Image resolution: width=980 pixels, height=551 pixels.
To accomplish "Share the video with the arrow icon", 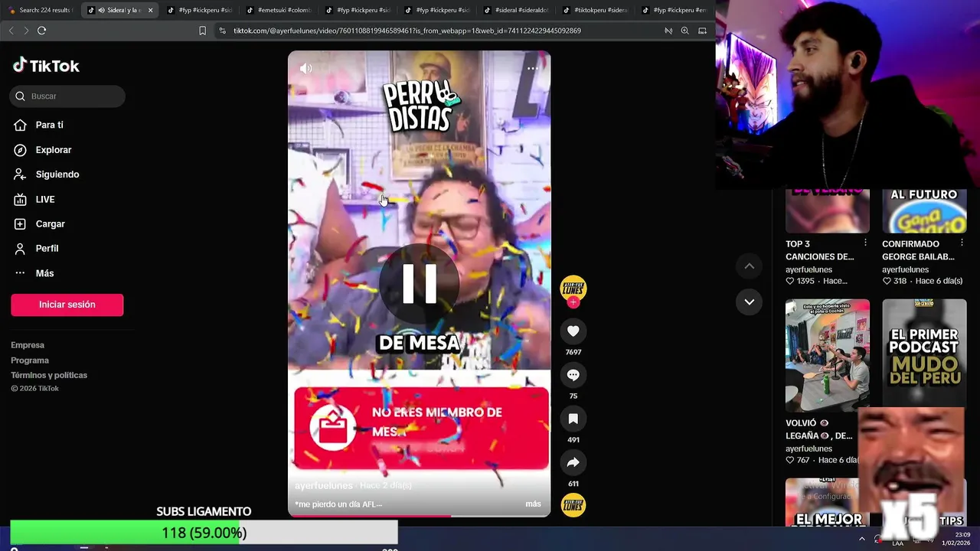I will click(x=573, y=462).
